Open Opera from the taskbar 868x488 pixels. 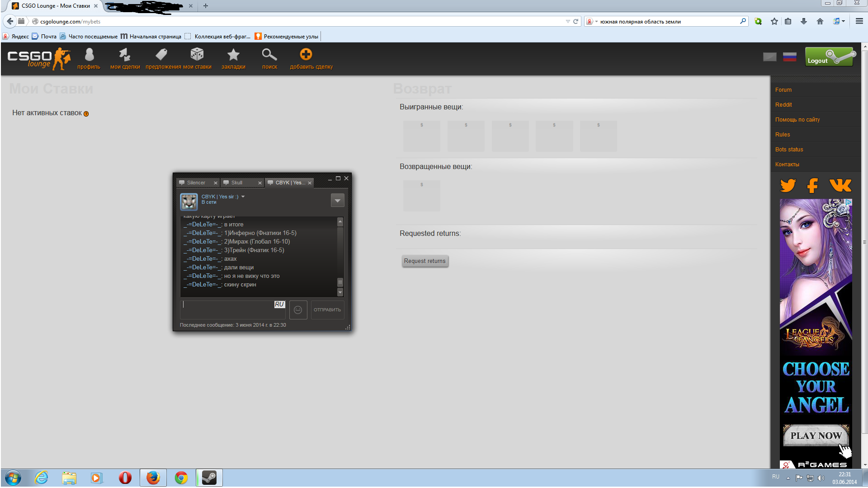[125, 478]
